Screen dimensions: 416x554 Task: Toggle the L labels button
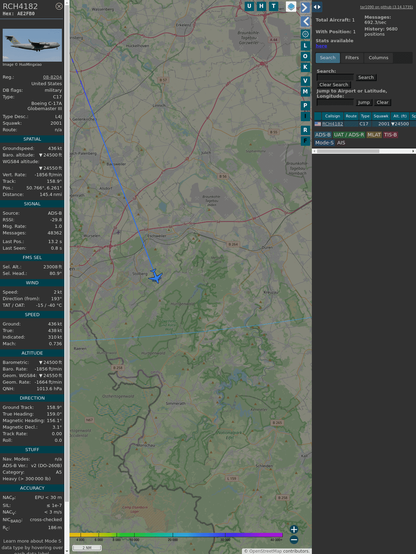coord(305,46)
